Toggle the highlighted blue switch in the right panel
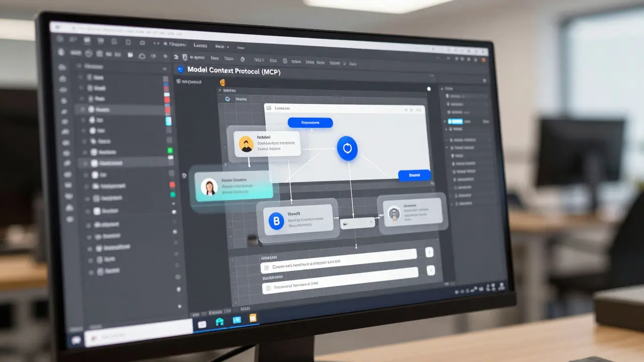Image resolution: width=644 pixels, height=362 pixels. pyautogui.click(x=455, y=122)
